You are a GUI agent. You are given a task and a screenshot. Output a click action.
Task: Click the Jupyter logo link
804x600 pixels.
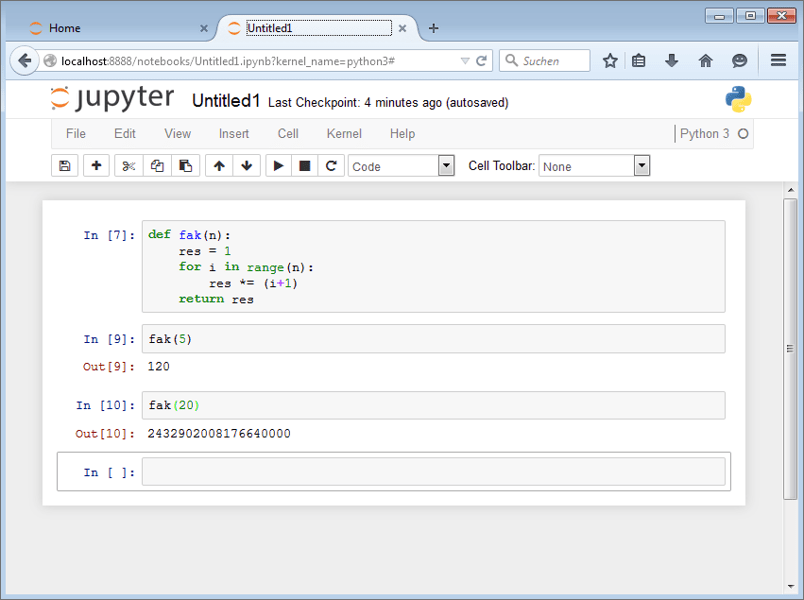[112, 99]
